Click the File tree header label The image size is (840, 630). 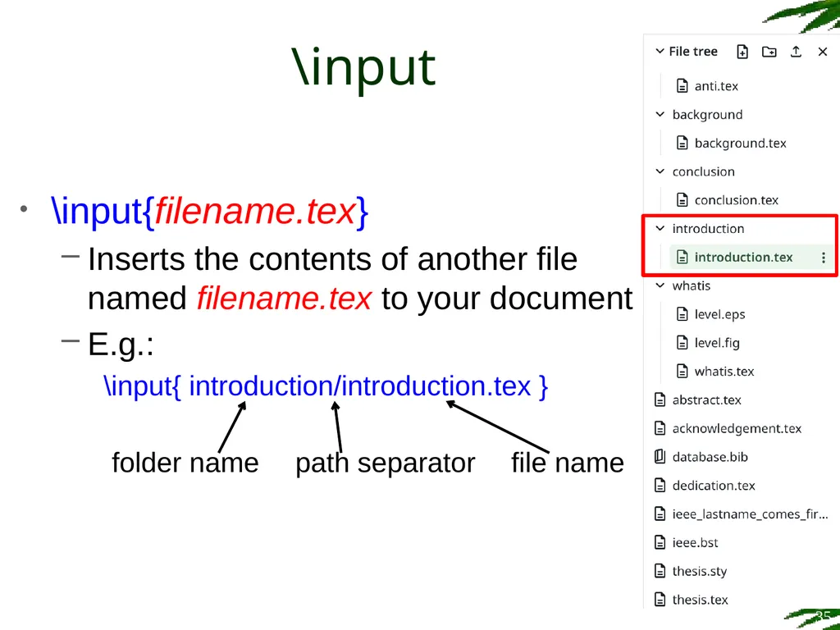coord(692,52)
